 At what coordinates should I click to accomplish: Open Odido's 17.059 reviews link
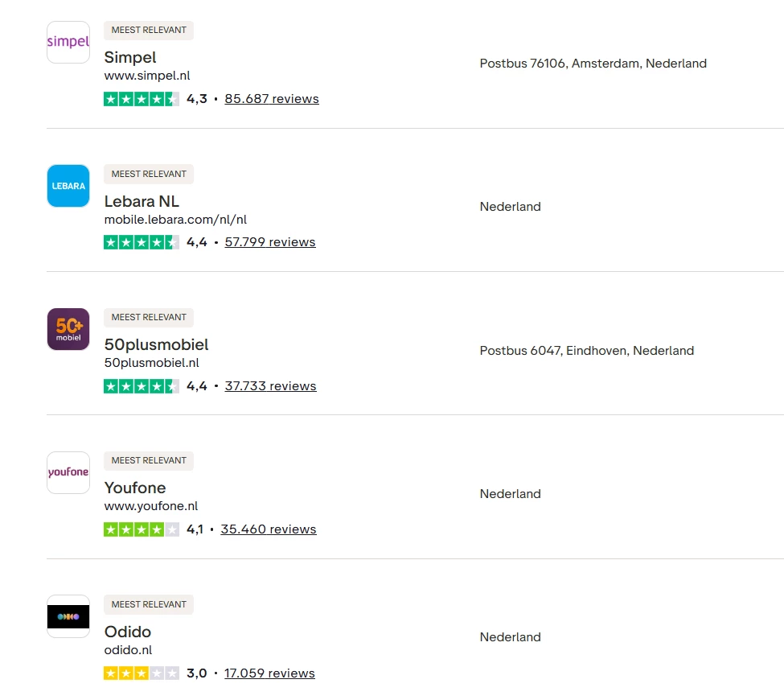[x=269, y=673]
